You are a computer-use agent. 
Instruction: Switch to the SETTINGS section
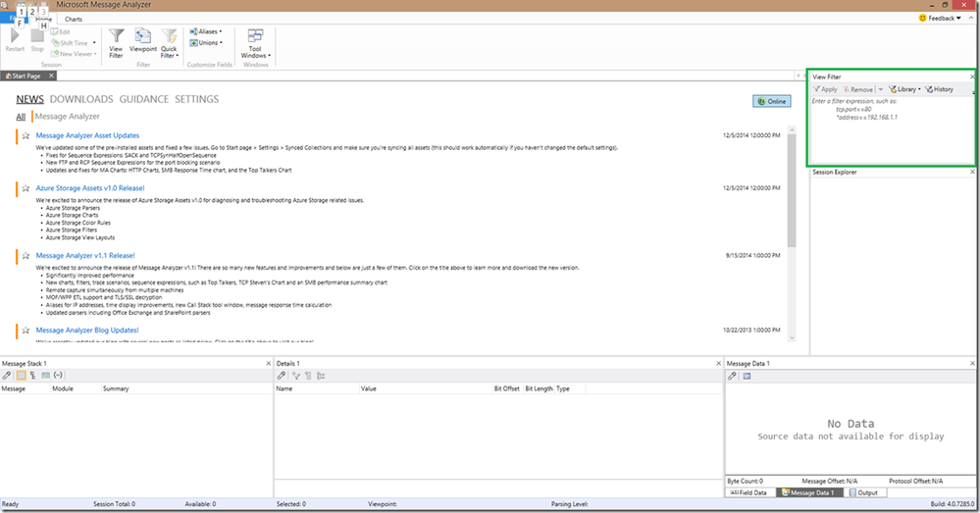[x=196, y=99]
